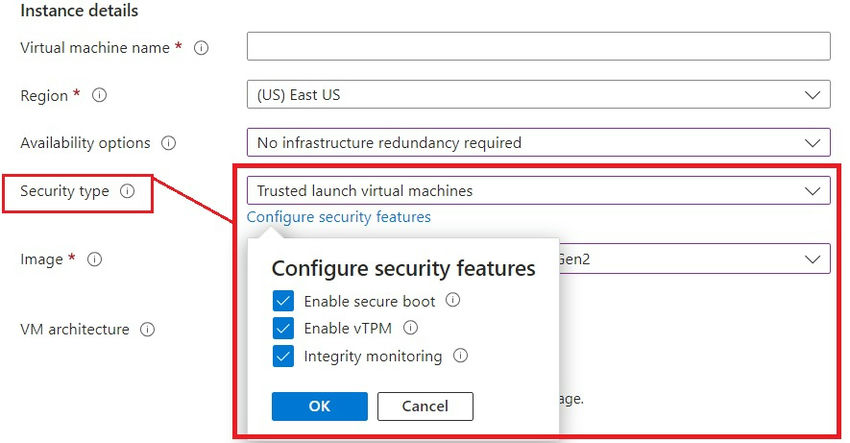Image resolution: width=850 pixels, height=443 pixels.
Task: Uncheck the Enable secure boot checkbox
Action: pos(283,301)
